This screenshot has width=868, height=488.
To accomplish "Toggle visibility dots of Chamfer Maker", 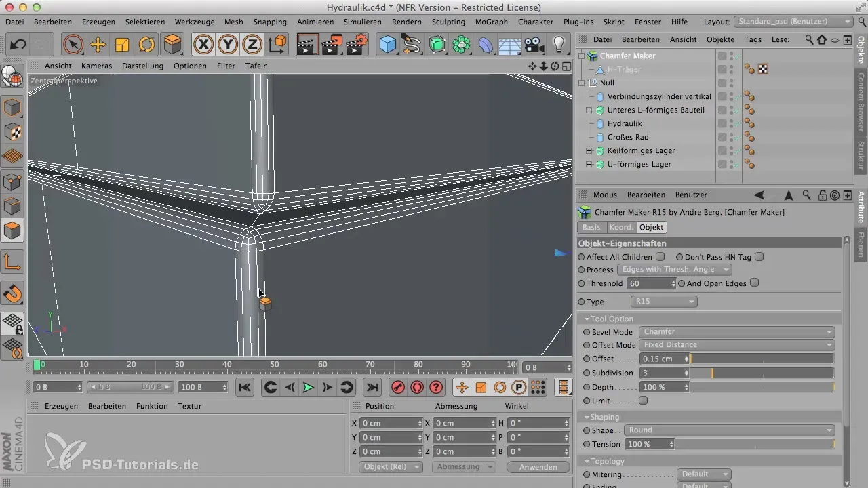I will 731,56.
